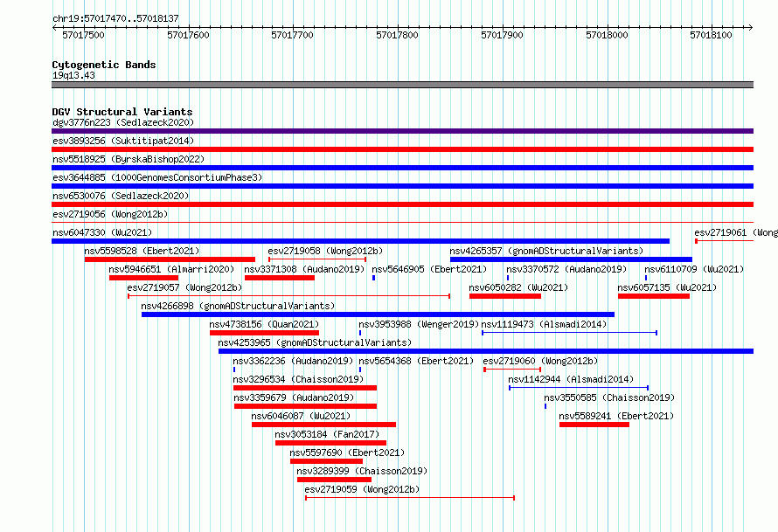The width and height of the screenshot is (778, 532).
Task: Click ruler position 57018000
Action: (607, 35)
